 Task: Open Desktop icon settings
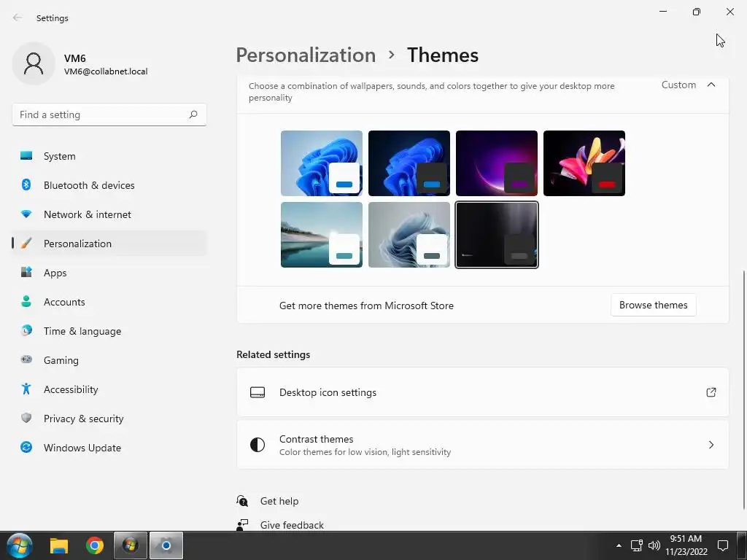(483, 392)
